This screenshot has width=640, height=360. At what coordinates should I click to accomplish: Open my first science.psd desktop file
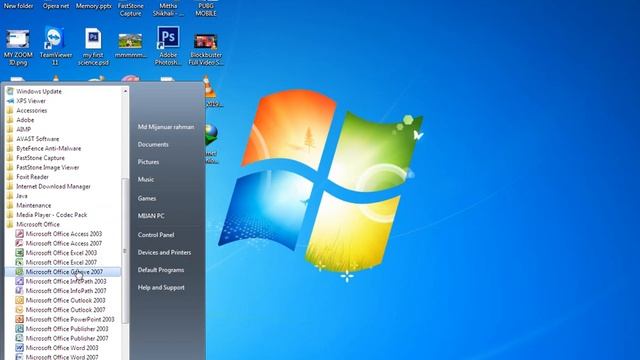point(93,46)
